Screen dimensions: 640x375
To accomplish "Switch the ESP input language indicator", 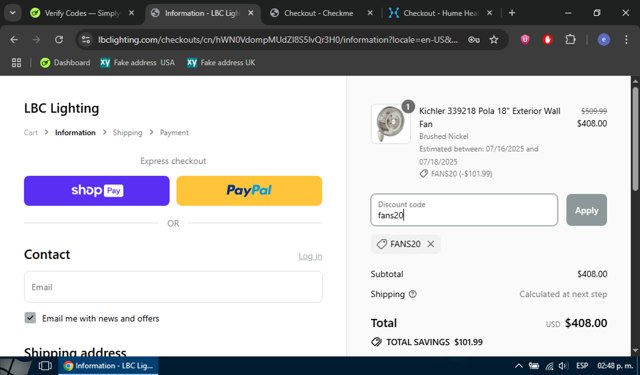I will (x=582, y=366).
